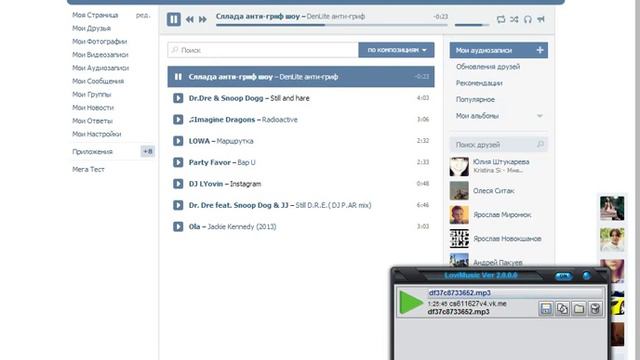Click the megaphone broadcast icon in player
Screen dimensions: 640x360
click(541, 19)
